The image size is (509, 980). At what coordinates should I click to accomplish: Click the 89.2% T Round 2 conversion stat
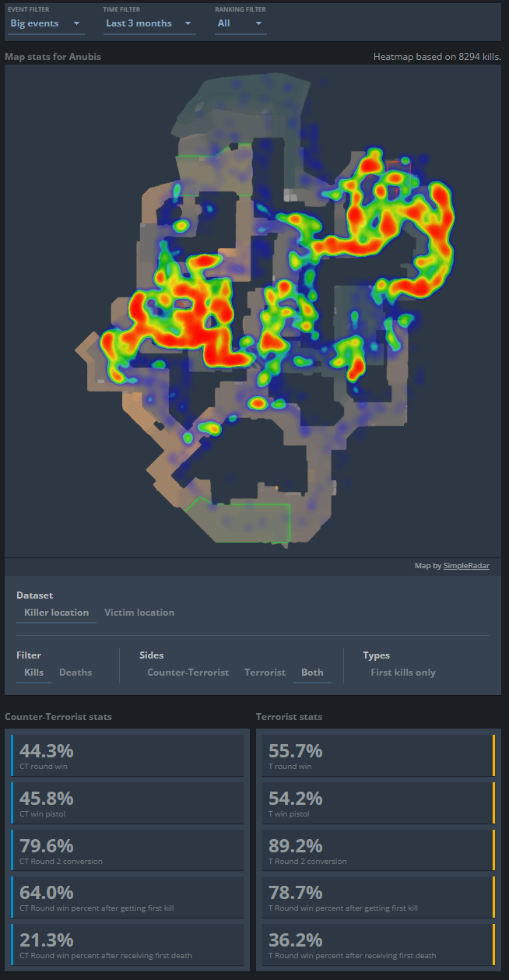[x=378, y=850]
